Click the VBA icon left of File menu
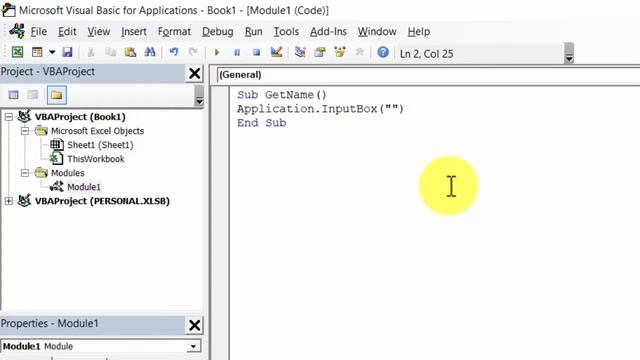Screen dimensions: 640x360 coord(17,31)
